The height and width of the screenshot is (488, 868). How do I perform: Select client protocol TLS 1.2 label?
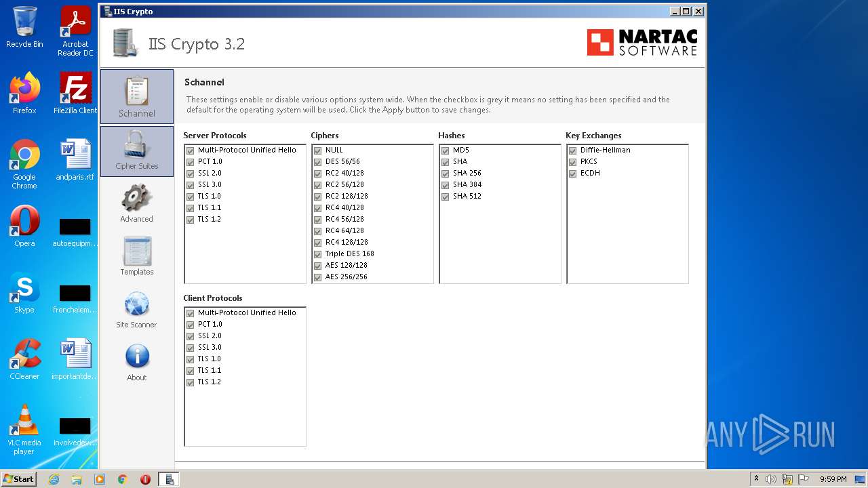tap(210, 382)
